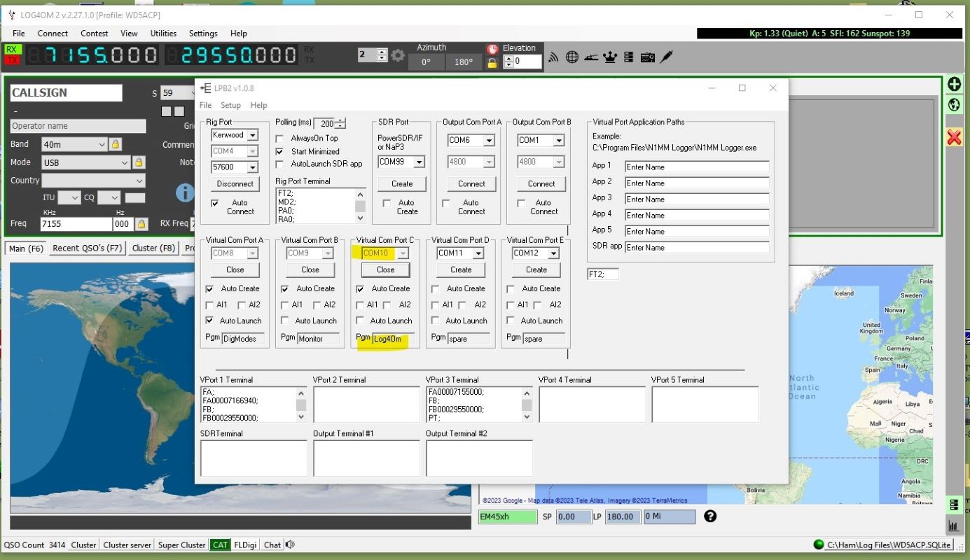Viewport: 970px width, 560px height.
Task: Open the COM99 SDR port dropdown
Action: pos(419,162)
